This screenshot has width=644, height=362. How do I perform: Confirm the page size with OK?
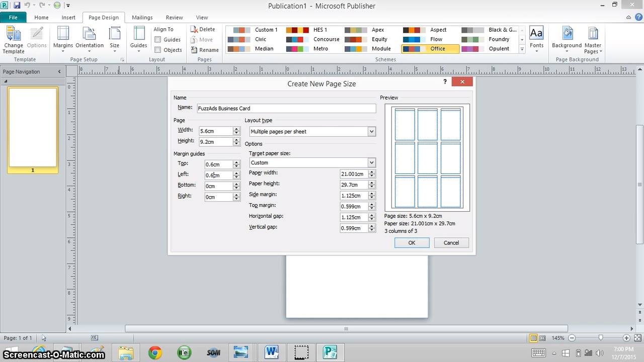(412, 243)
